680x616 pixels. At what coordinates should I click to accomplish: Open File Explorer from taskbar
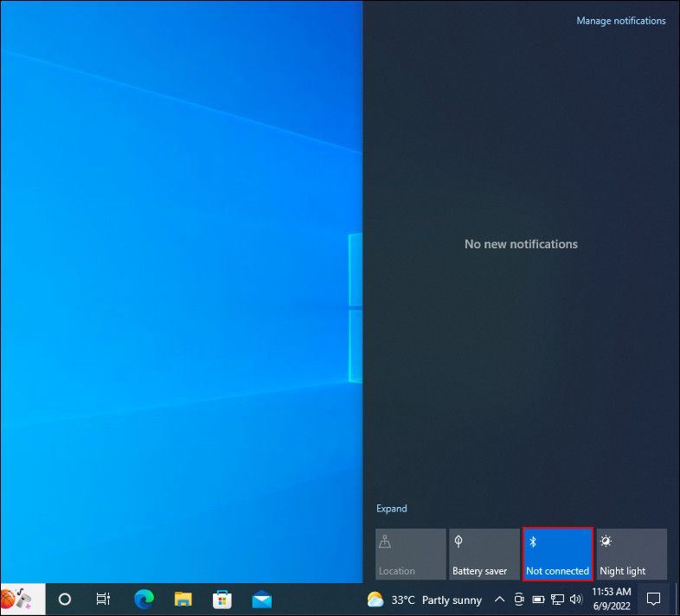pyautogui.click(x=183, y=600)
